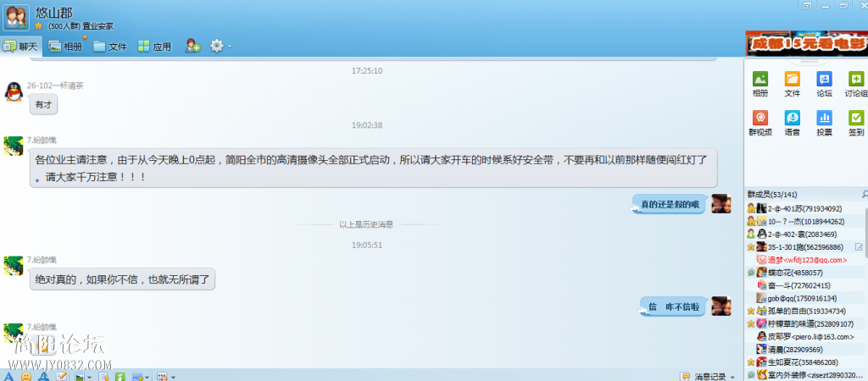The image size is (868, 381).
Task: Switch to the 文件 files tab
Action: click(x=110, y=47)
